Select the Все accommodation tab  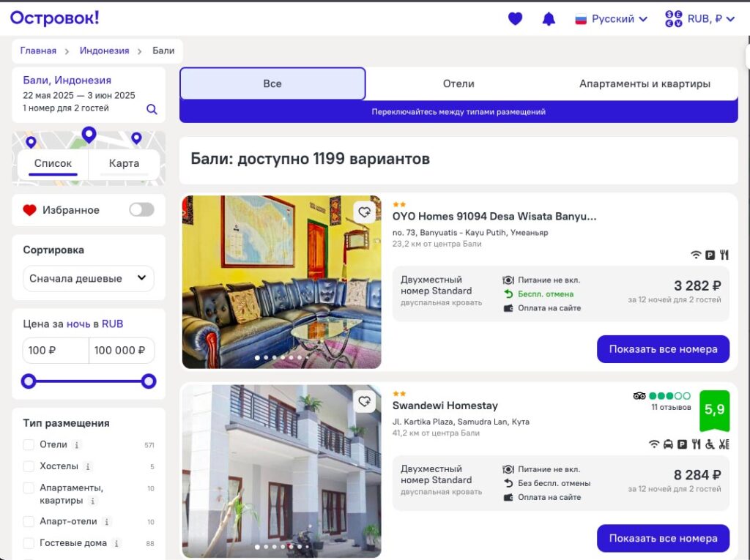[272, 83]
